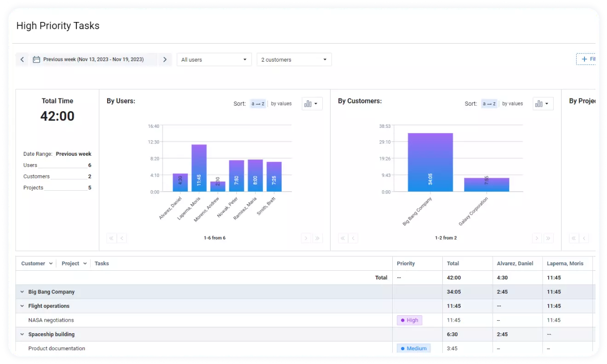Click the Users count 6 in summary

coord(90,165)
